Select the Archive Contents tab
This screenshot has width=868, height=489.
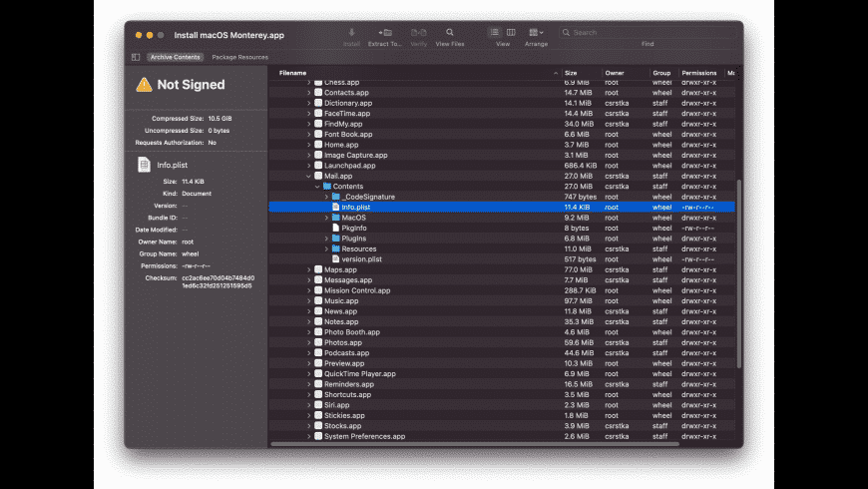click(175, 57)
